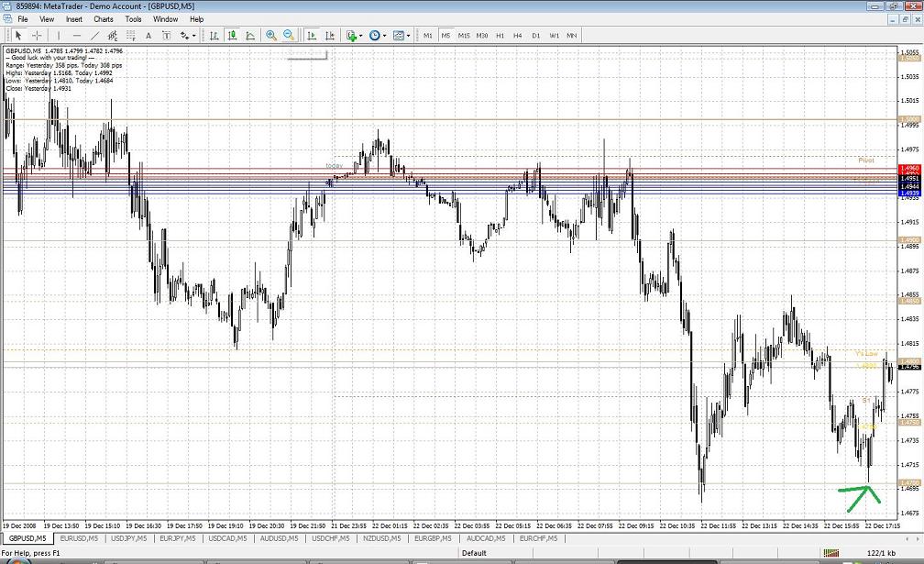The height and width of the screenshot is (564, 924).
Task: Open the Help menu
Action: pyautogui.click(x=196, y=19)
